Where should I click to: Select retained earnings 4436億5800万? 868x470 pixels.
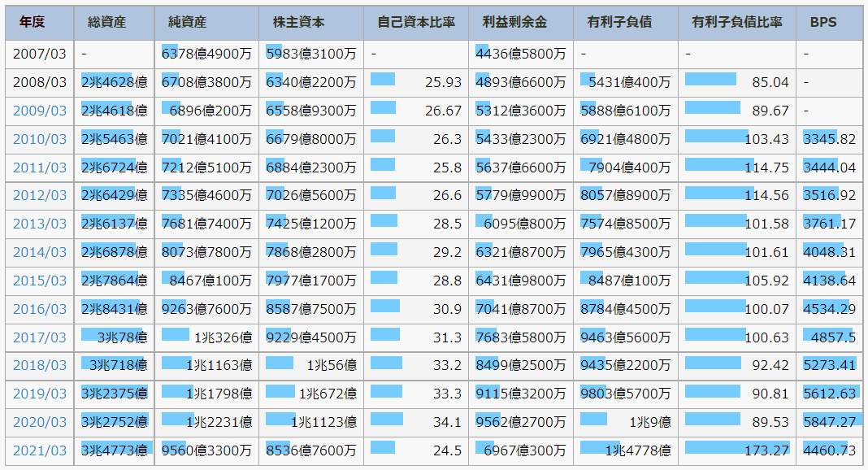pyautogui.click(x=521, y=54)
